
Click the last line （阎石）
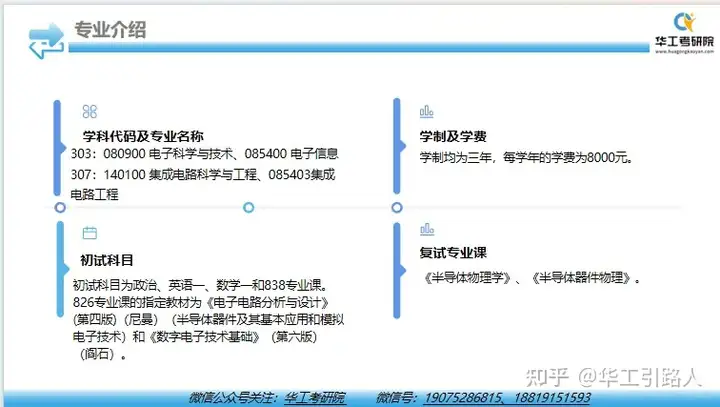[103, 354]
